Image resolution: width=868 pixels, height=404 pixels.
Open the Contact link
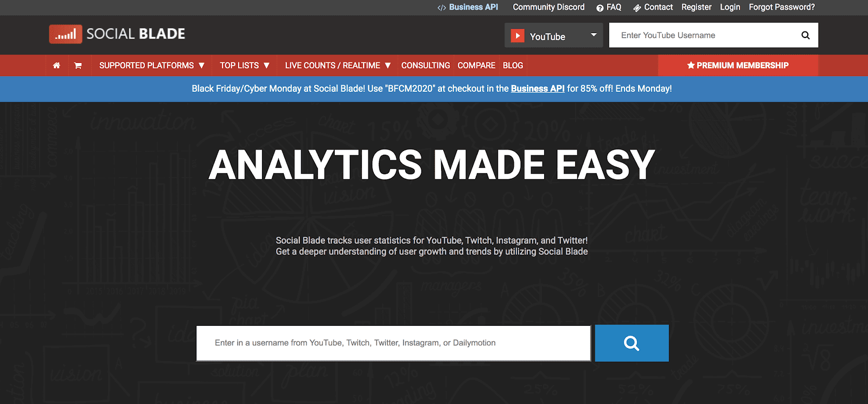tap(653, 7)
